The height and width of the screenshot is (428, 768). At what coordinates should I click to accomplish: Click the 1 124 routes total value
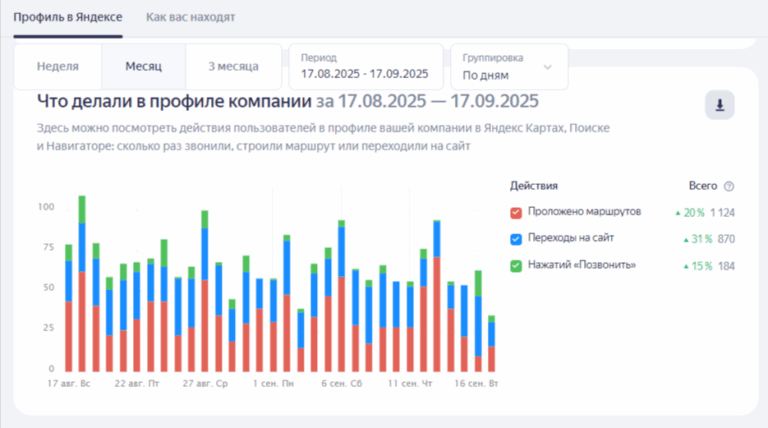tap(722, 213)
